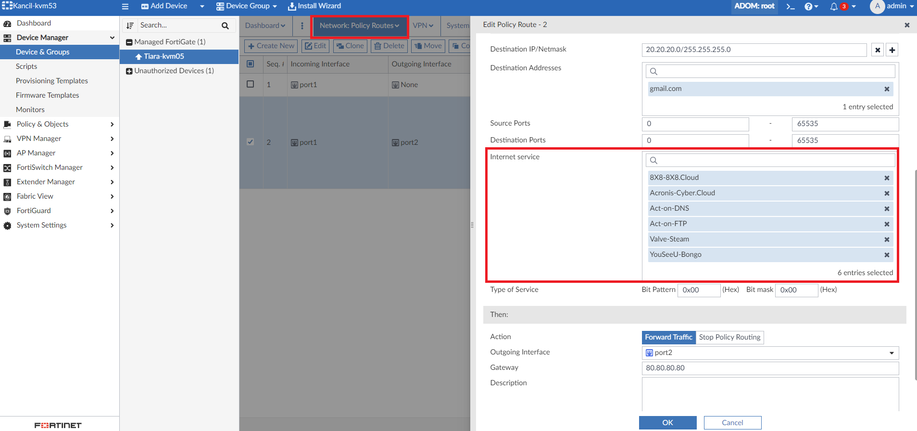The height and width of the screenshot is (431, 917).
Task: Toggle the select-all checkbox in the table header
Action: pos(250,64)
